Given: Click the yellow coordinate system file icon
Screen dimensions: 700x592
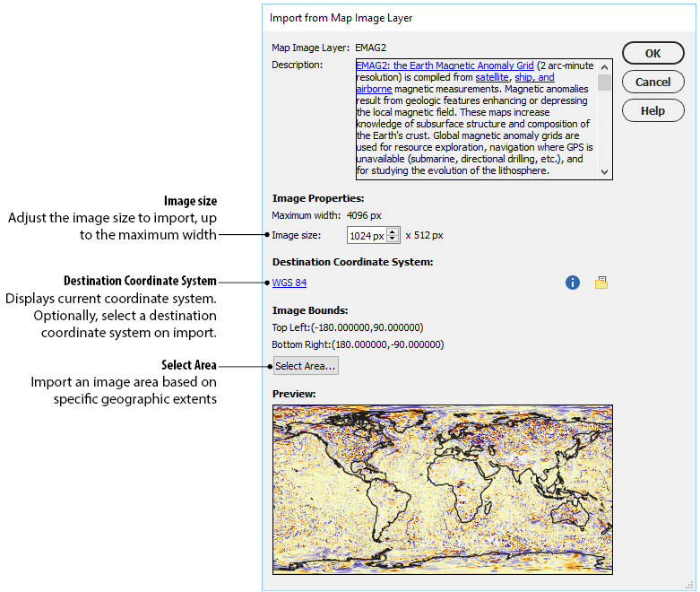Looking at the screenshot, I should [601, 283].
